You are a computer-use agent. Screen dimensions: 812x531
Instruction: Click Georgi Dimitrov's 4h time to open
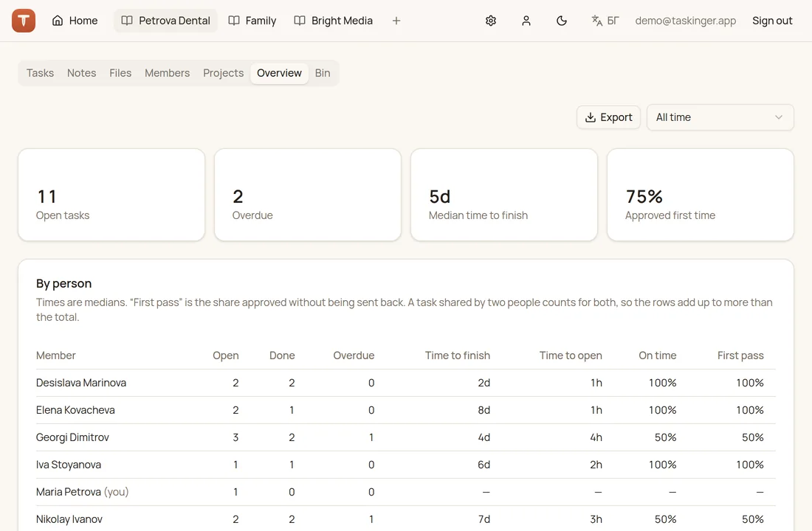tap(596, 438)
